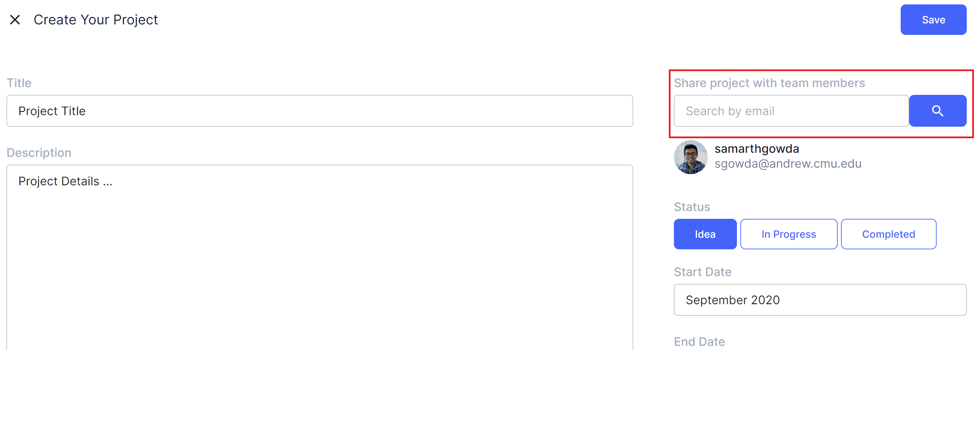Click the Description field label
980x439 pixels.
point(39,152)
